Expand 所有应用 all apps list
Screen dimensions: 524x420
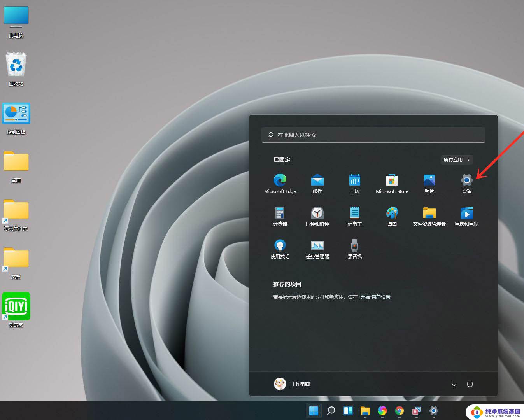click(457, 160)
